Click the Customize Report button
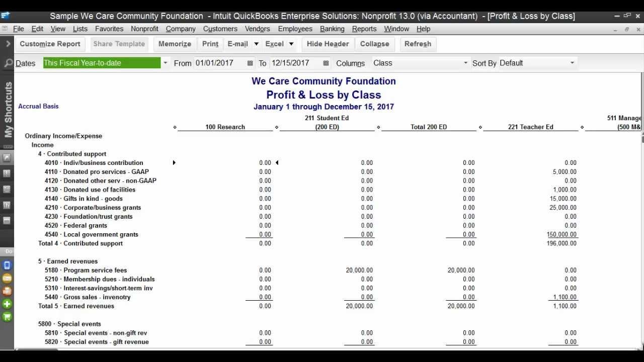The image size is (644, 362). [x=50, y=44]
